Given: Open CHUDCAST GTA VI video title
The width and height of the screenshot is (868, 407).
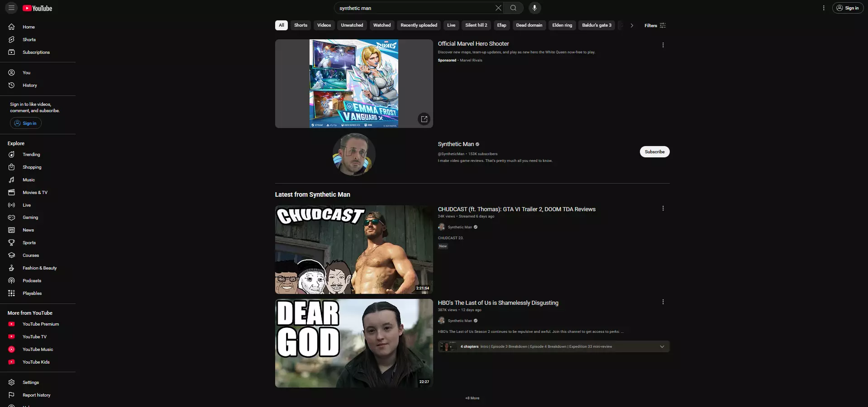Looking at the screenshot, I should tap(516, 209).
